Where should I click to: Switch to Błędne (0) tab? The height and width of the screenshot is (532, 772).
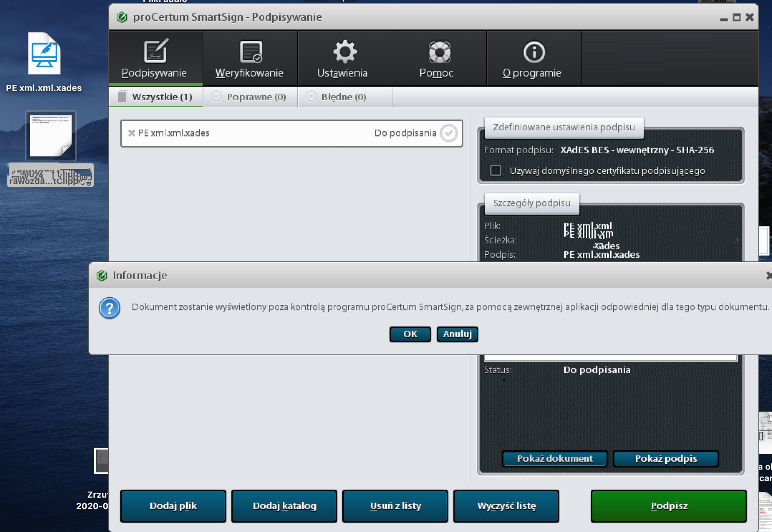tap(345, 97)
